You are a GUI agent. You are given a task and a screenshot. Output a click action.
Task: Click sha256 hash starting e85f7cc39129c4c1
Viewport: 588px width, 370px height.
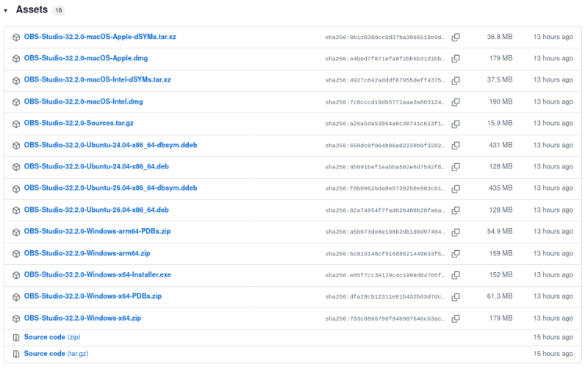pyautogui.click(x=384, y=275)
